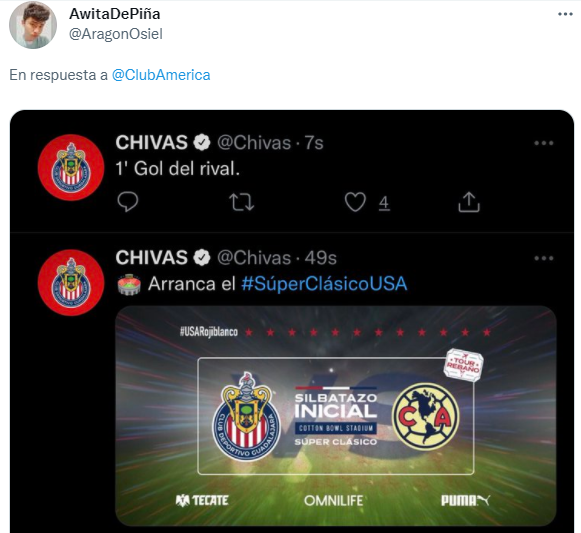Viewport: 581px width, 533px height.
Task: Click Chivas avatar on the 7s tweet
Action: 71,168
